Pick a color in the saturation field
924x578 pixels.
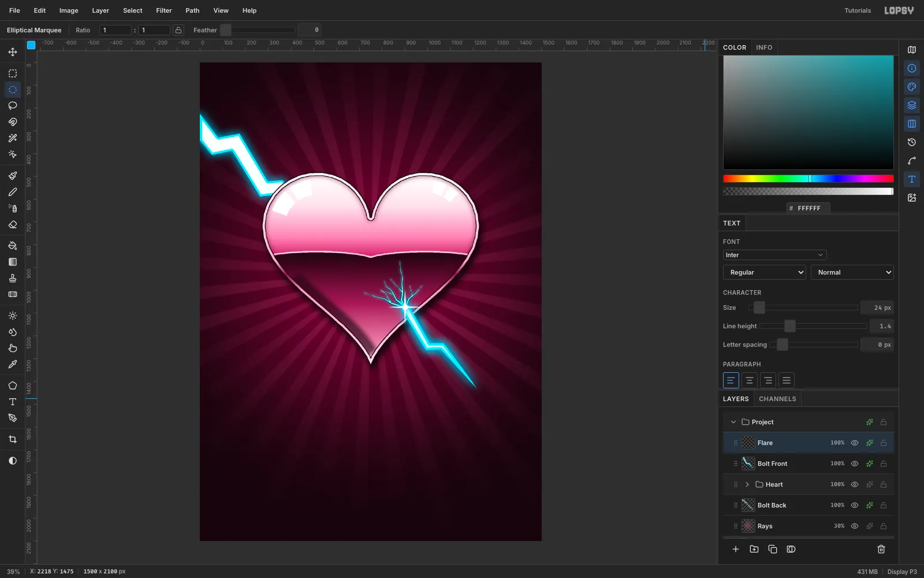(808, 113)
